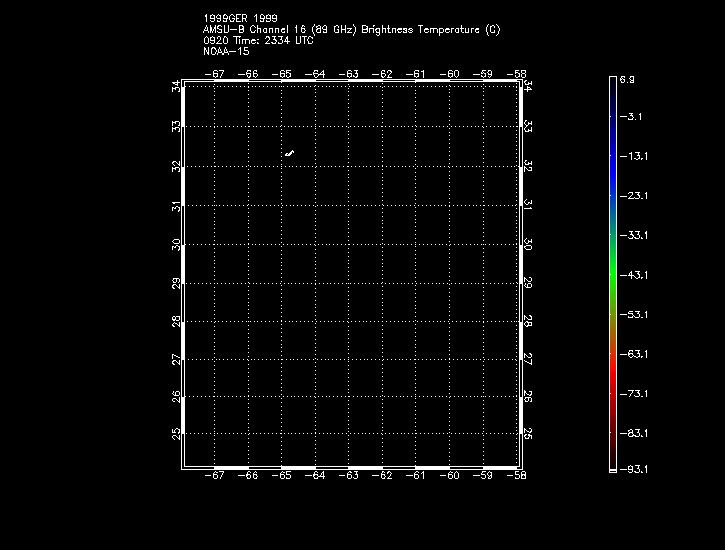Click the -23.1 label on the color scale
Image resolution: width=725 pixels, height=550 pixels.
pyautogui.click(x=632, y=196)
